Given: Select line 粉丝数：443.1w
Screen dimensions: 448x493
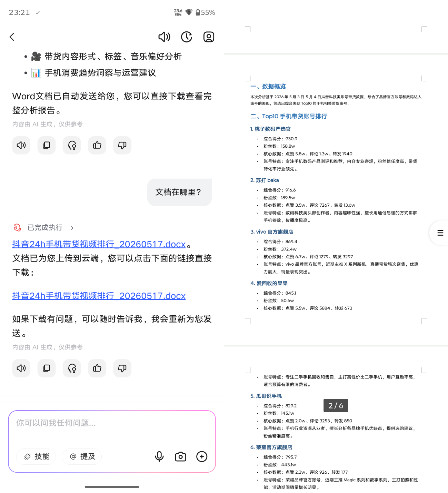Looking at the screenshot, I should (x=280, y=465).
